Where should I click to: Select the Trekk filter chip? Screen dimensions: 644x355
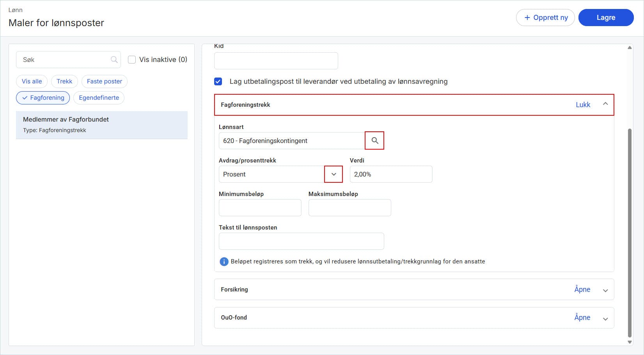tap(64, 81)
